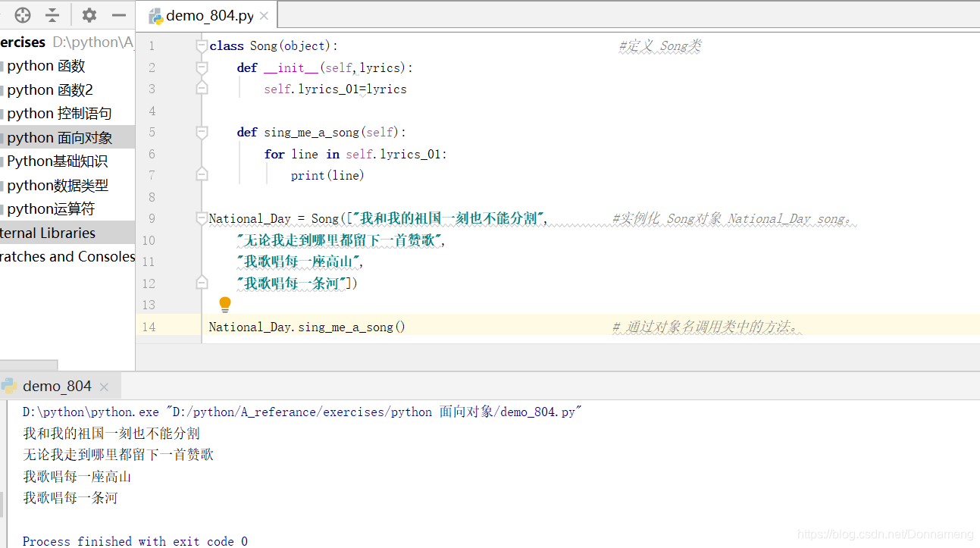
Task: Click console output line 我歌唱每一条河
Action: pos(70,498)
